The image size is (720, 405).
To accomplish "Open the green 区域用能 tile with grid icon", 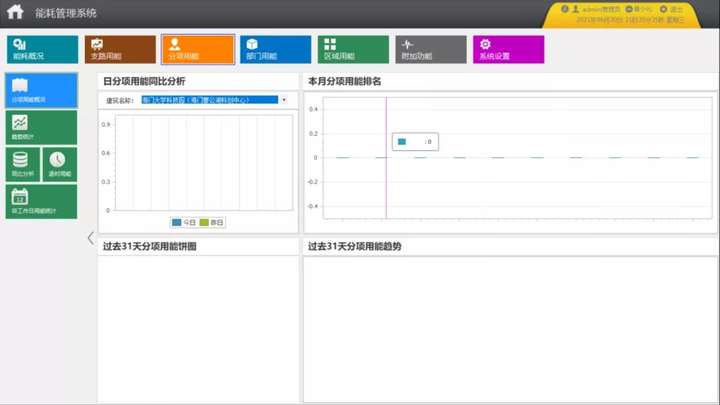I will [x=353, y=50].
